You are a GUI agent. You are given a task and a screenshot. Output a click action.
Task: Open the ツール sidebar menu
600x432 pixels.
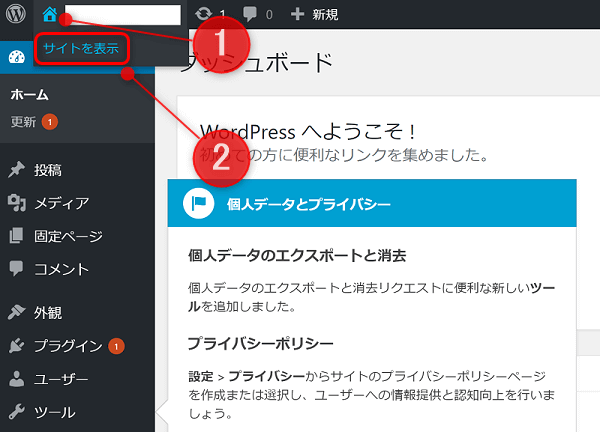(x=54, y=412)
